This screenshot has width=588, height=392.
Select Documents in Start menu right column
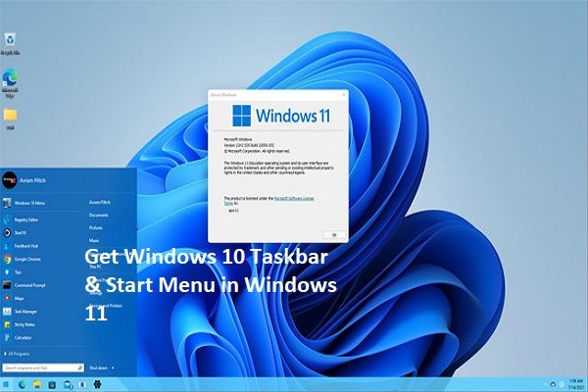coord(98,214)
